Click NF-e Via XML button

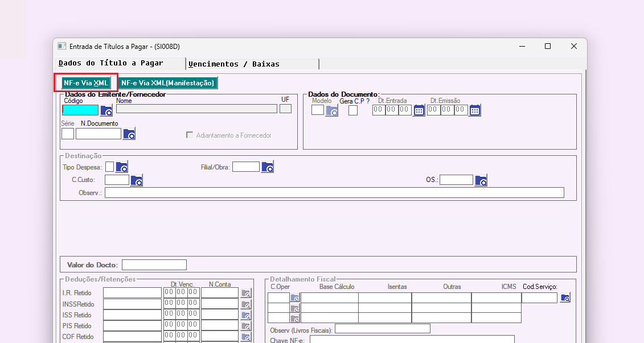pyautogui.click(x=86, y=83)
